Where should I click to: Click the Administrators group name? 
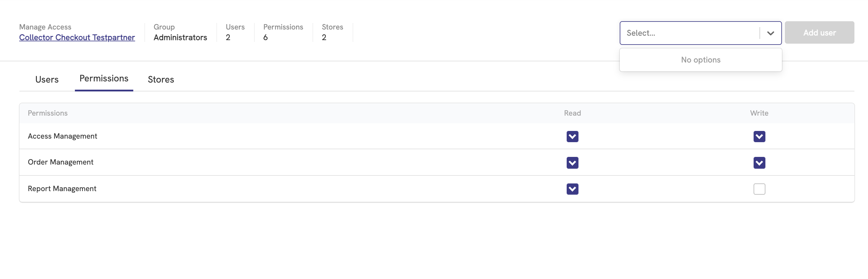pos(180,37)
